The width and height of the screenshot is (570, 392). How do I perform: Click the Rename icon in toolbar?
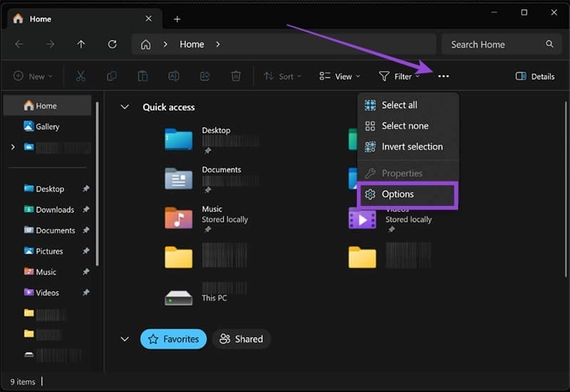pos(174,76)
